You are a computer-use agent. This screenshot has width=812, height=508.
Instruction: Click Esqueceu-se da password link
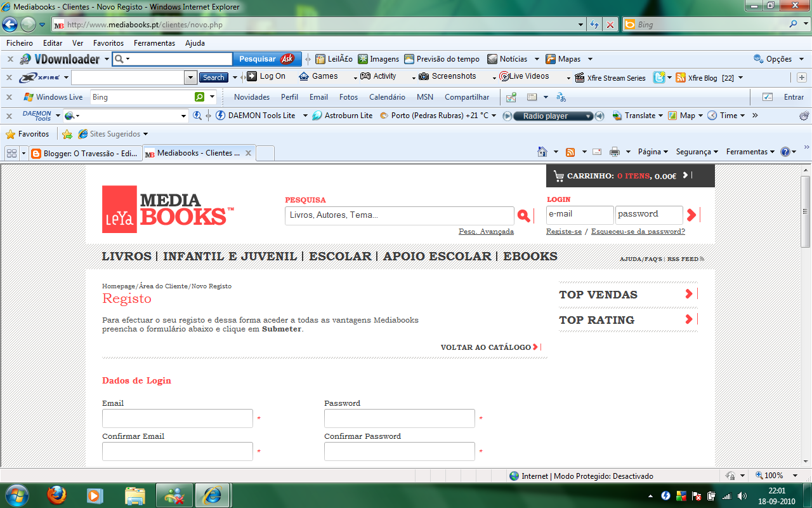[x=638, y=232]
